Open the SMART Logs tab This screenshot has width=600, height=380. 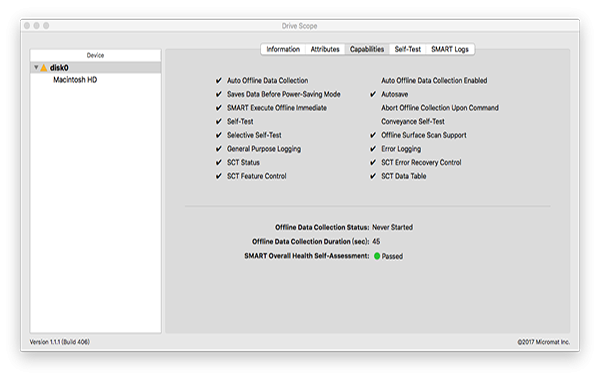point(450,49)
